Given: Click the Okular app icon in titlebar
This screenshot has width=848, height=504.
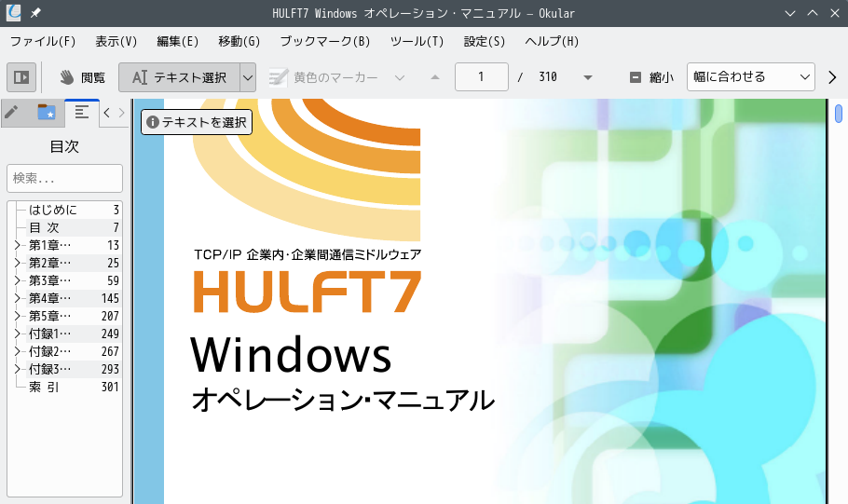Looking at the screenshot, I should [x=14, y=13].
